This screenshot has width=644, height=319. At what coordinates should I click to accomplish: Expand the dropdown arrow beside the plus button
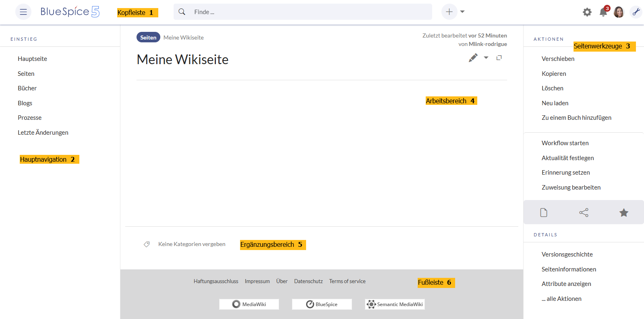(x=462, y=12)
